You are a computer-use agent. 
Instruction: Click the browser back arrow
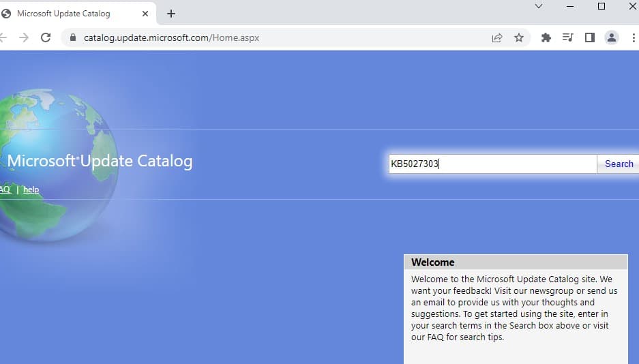tap(3, 38)
